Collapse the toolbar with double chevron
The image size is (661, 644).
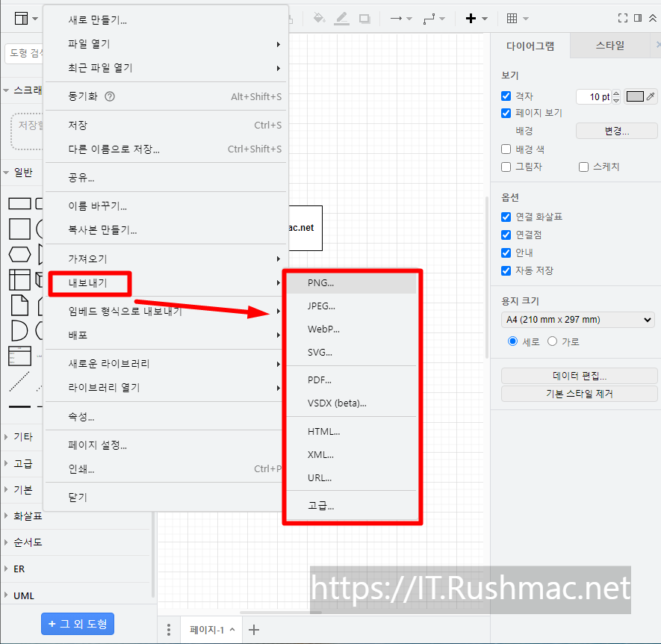(653, 18)
